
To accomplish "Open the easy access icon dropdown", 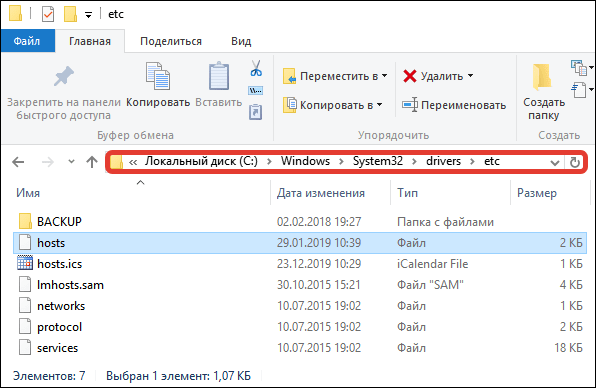I will [582, 90].
